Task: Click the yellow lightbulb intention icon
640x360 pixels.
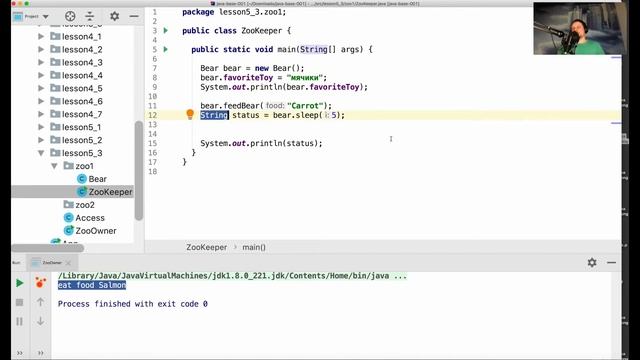Action: coord(190,114)
